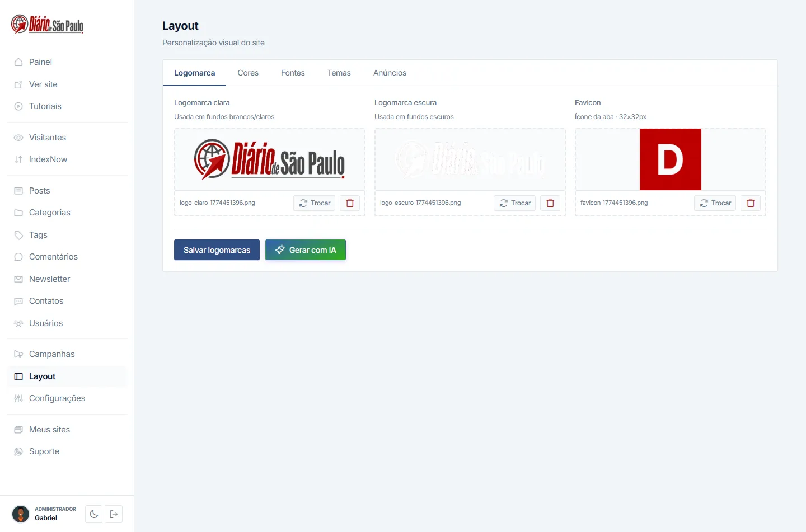
Task: Click the Usuários people icon
Action: coord(18,323)
